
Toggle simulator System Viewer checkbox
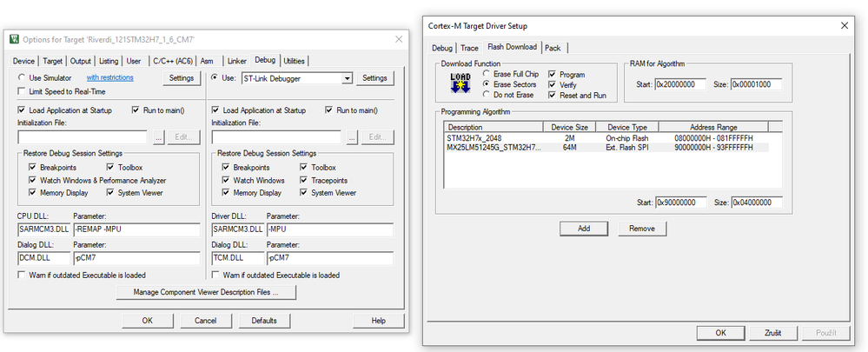[110, 193]
